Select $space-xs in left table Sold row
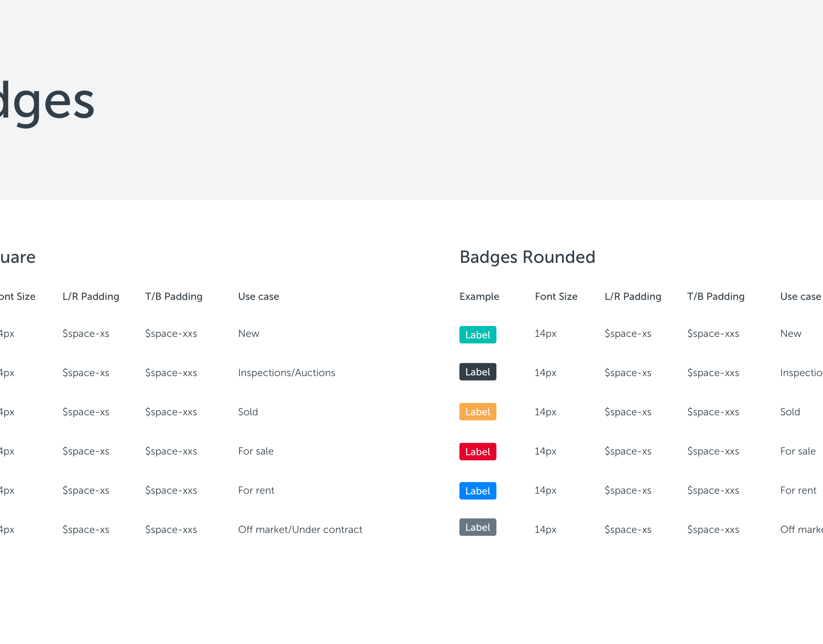The height and width of the screenshot is (644, 823). pyautogui.click(x=86, y=412)
